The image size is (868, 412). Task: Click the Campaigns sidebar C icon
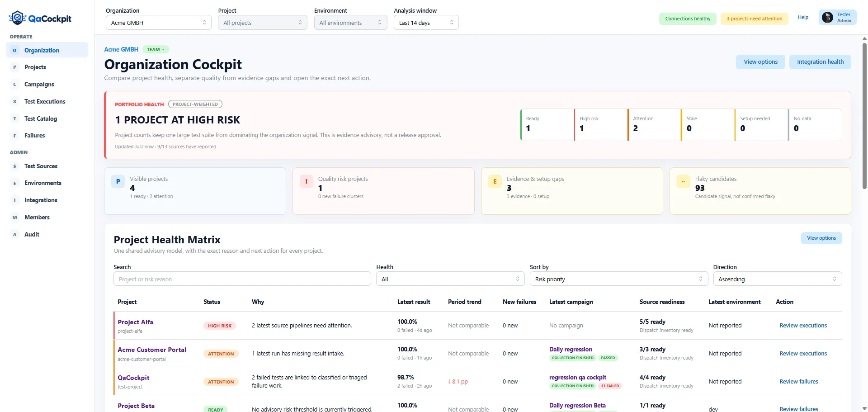click(x=14, y=84)
